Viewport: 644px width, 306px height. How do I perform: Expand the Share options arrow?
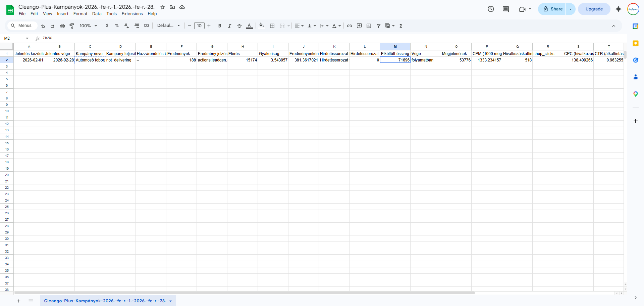[571, 9]
